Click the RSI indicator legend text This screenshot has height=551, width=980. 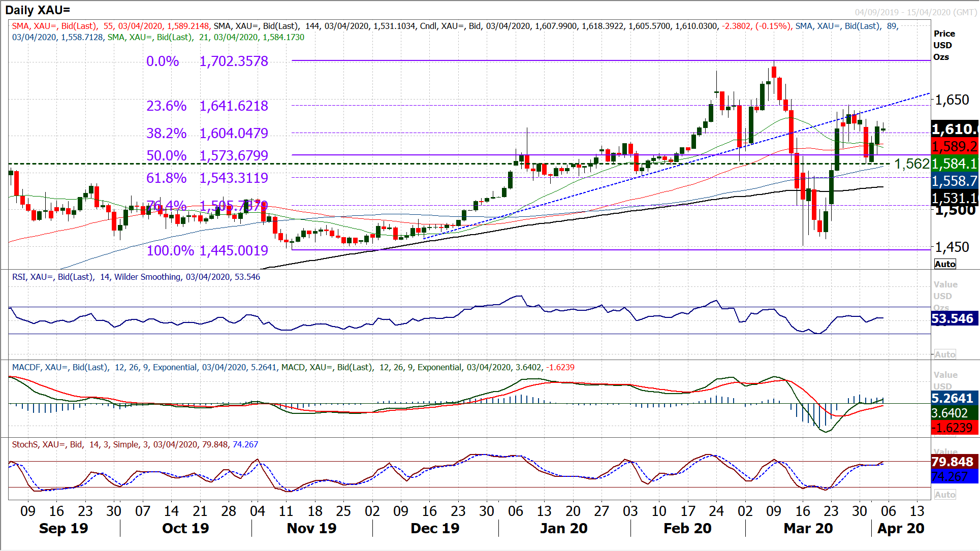[136, 277]
